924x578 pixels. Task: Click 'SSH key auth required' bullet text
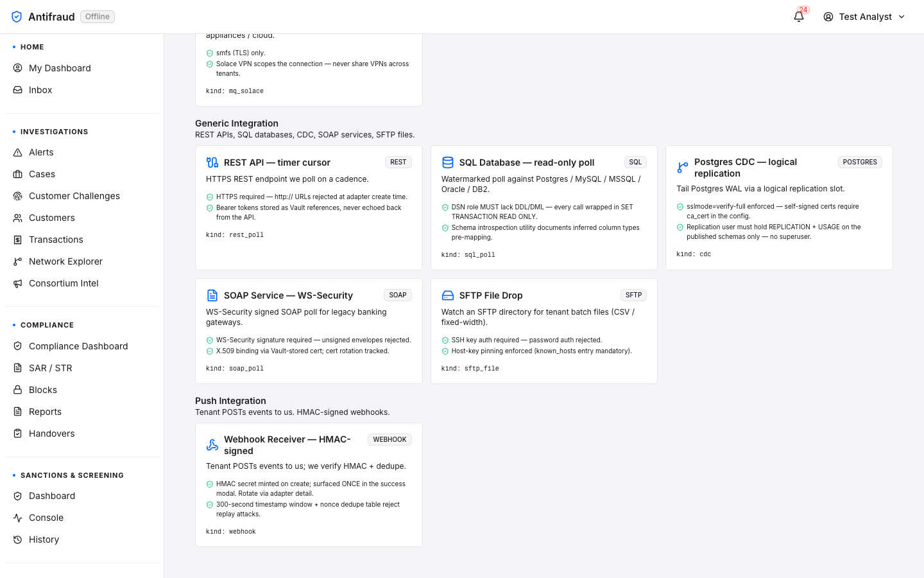[527, 340]
